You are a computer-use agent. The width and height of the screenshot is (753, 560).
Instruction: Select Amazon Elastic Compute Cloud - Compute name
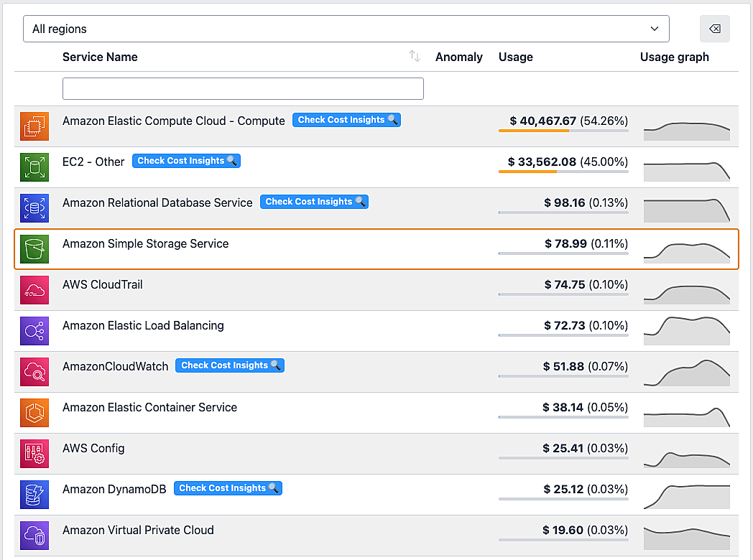173,121
